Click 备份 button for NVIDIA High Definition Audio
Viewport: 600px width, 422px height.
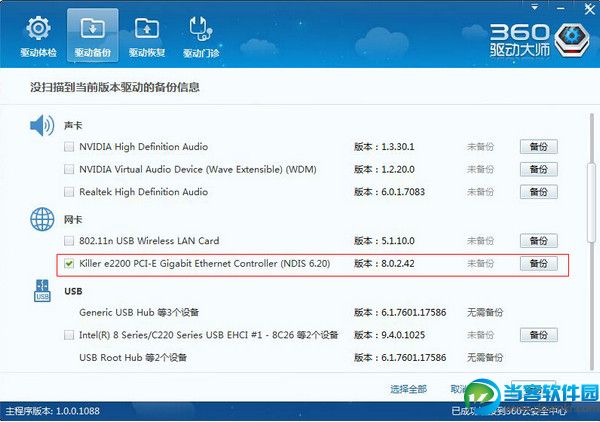click(x=538, y=147)
